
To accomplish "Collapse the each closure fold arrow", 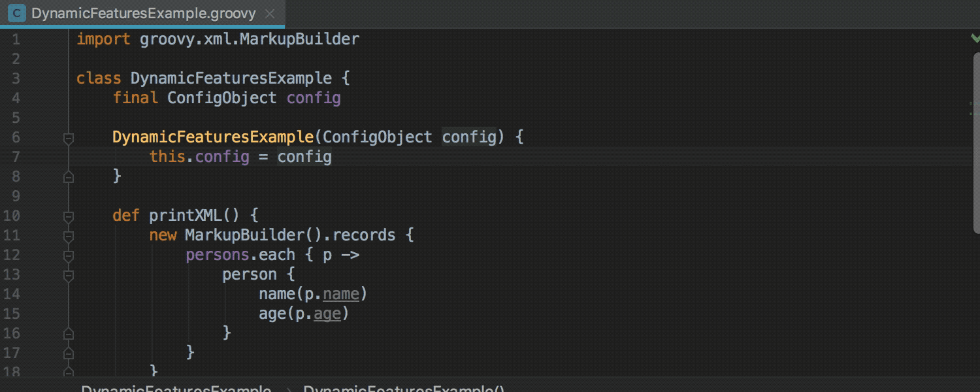I will (68, 255).
